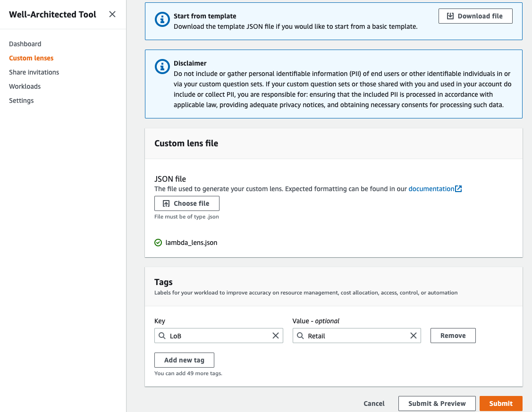Open Submit & Preview
Image resolution: width=532 pixels, height=412 pixels.
tap(437, 404)
